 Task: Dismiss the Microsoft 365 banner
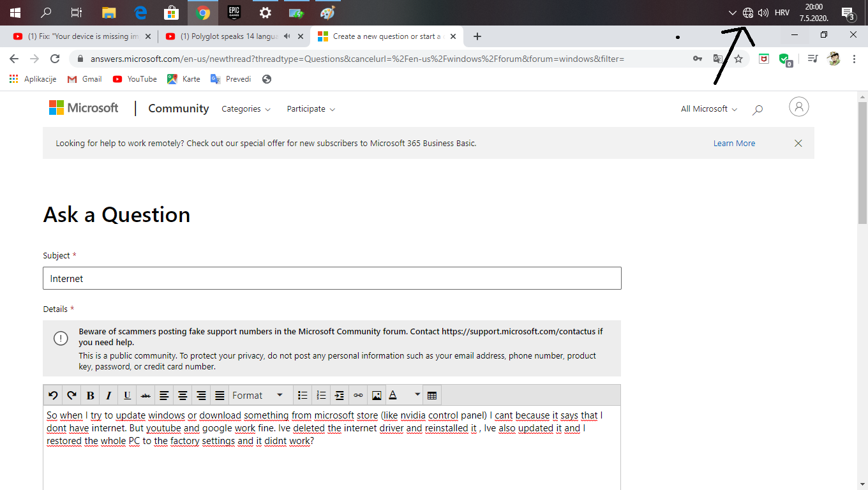[798, 144]
